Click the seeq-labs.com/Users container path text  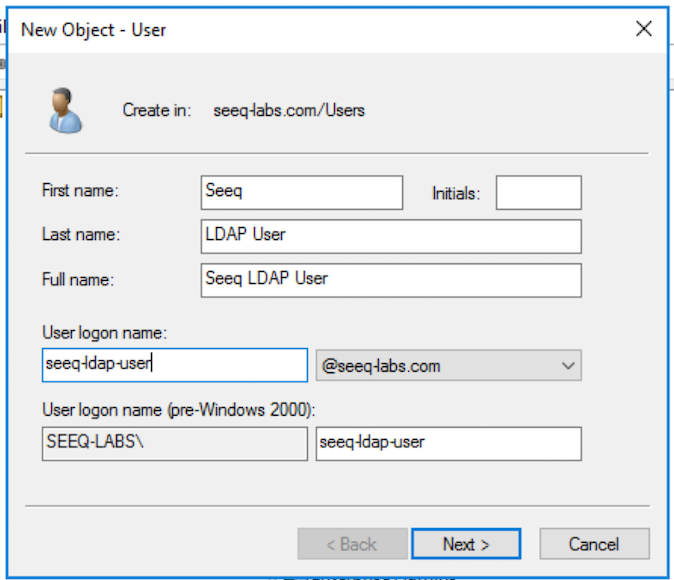[289, 110]
